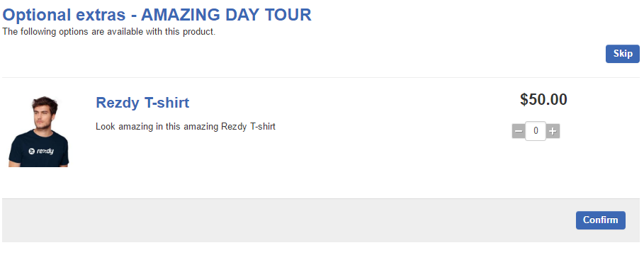Click 'AMAZING DAY TOUR' in the heading
Screen dimensions: 644x255
226,15
